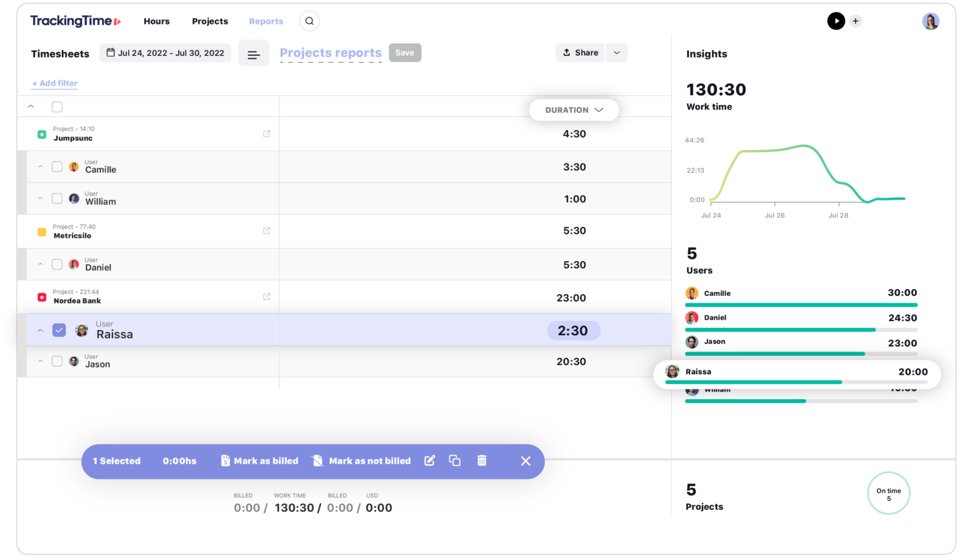Open the external link icon for Jumpsunc project
Image resolution: width=961 pixels, height=560 pixels.
(x=267, y=133)
